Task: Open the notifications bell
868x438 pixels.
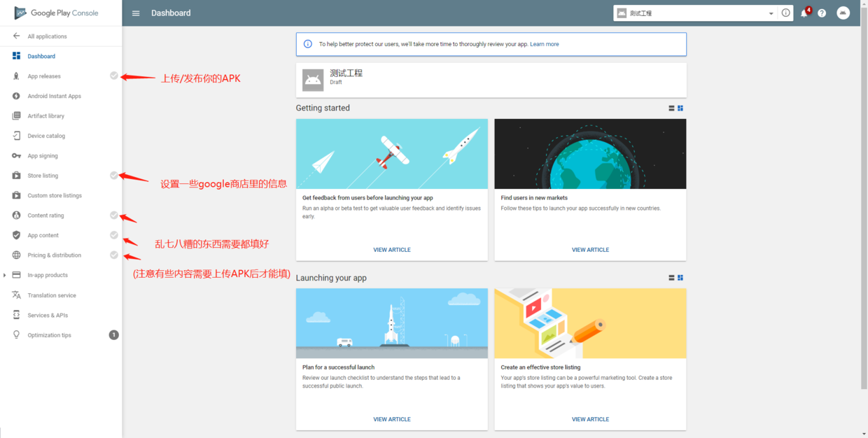Action: click(804, 13)
